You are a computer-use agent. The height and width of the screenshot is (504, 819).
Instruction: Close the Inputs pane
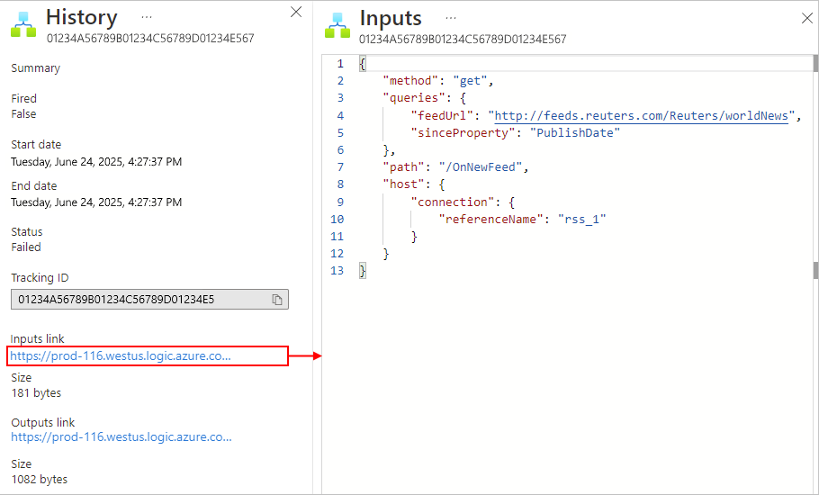coord(807,18)
